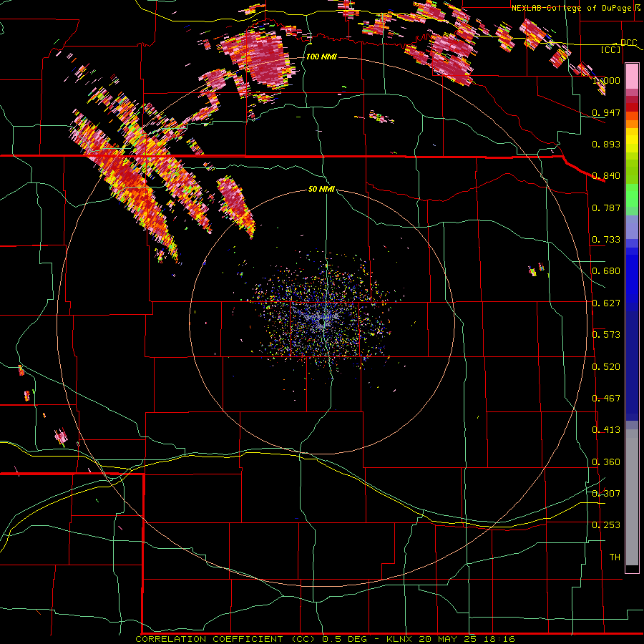Select the 0.467 scale label
The width and height of the screenshot is (644, 644).
[x=606, y=399]
